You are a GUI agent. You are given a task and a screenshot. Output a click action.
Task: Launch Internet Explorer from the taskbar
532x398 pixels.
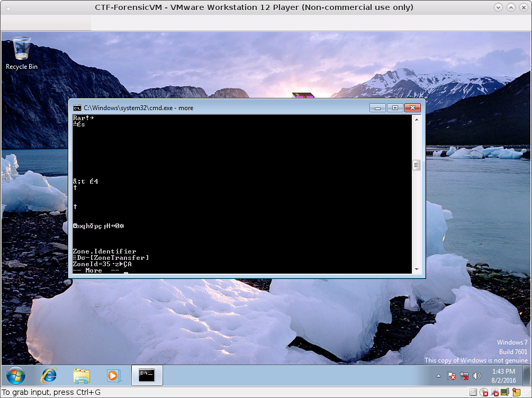(x=49, y=376)
